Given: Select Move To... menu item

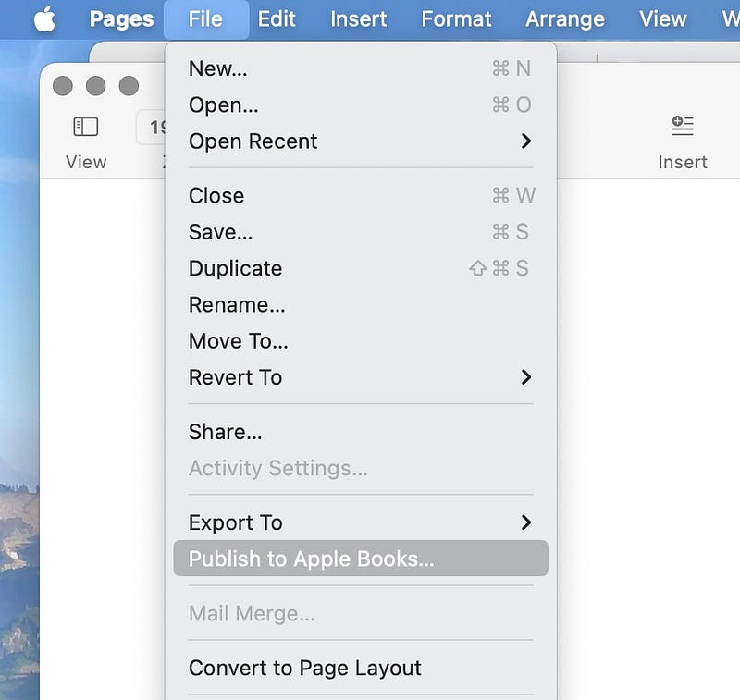Looking at the screenshot, I should click(361, 341).
